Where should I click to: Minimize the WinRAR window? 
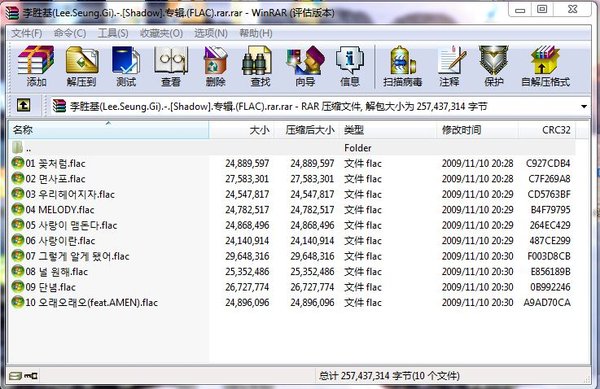[x=520, y=10]
